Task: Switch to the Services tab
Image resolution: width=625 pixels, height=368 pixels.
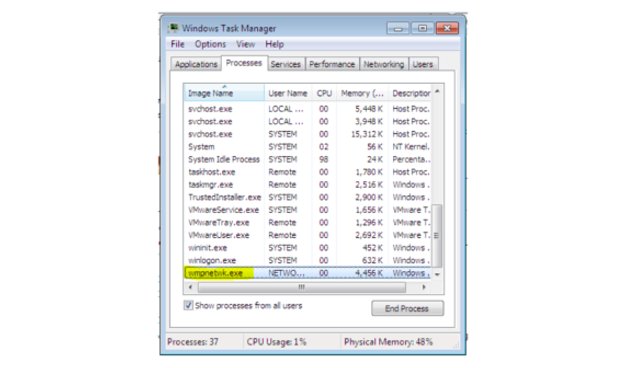Action: point(285,64)
